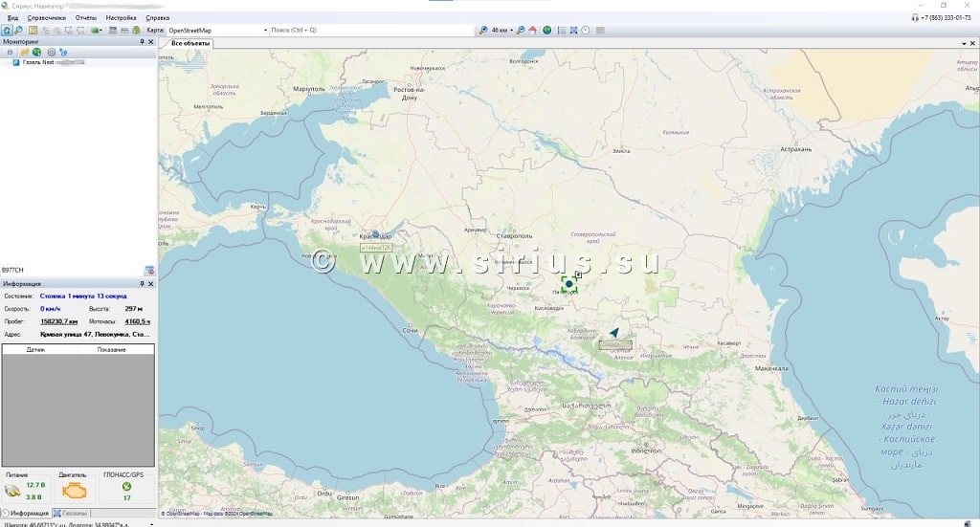Image resolution: width=980 pixels, height=527 pixels.
Task: Click the Поиск (Ctrl + Q) search field
Action: point(373,31)
